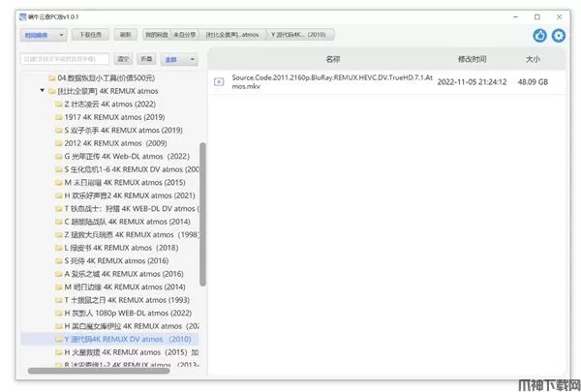Click folder icon of 死侍 4K REMUX atmos
Image resolution: width=581 pixels, height=392 pixels.
point(58,260)
